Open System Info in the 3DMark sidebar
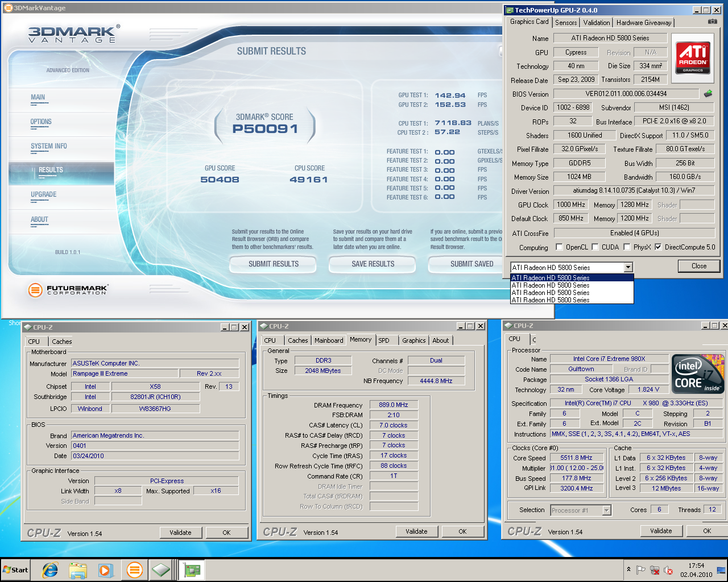Viewport: 728px width, 582px height. coord(49,147)
